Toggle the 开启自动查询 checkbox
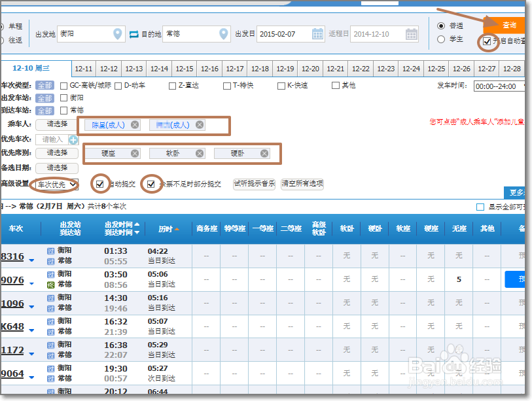Image resolution: width=532 pixels, height=401 pixels. pos(487,41)
